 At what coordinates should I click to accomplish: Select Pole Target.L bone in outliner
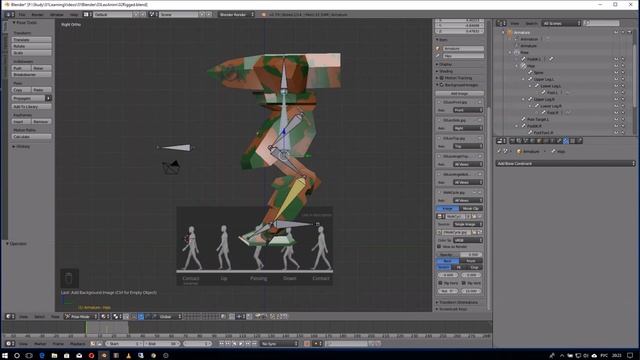[x=538, y=119]
